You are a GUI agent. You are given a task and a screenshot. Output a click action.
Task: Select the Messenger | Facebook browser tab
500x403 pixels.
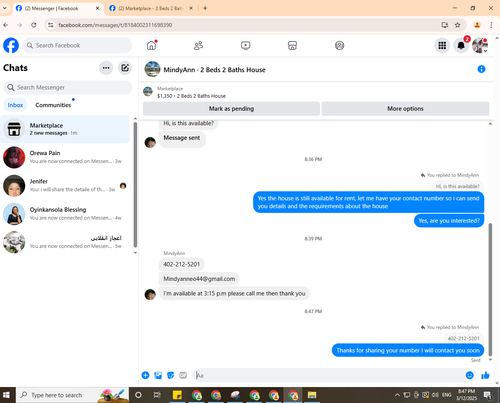coord(51,8)
